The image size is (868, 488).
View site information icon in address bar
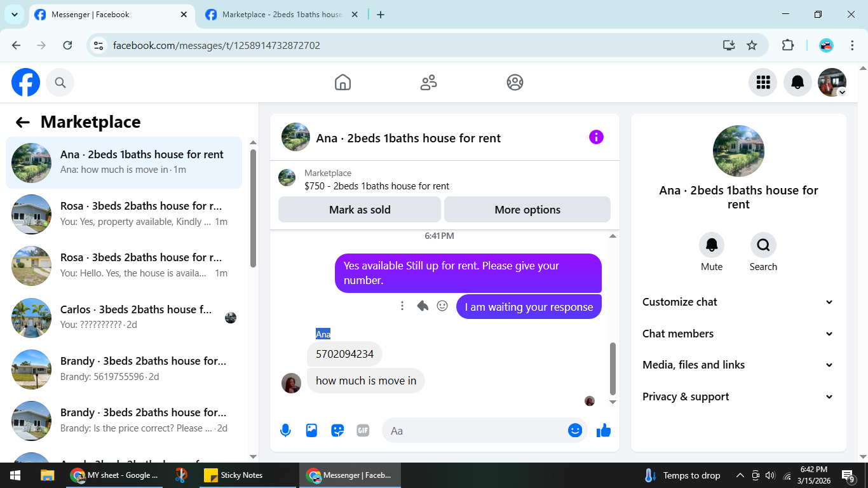tap(98, 45)
